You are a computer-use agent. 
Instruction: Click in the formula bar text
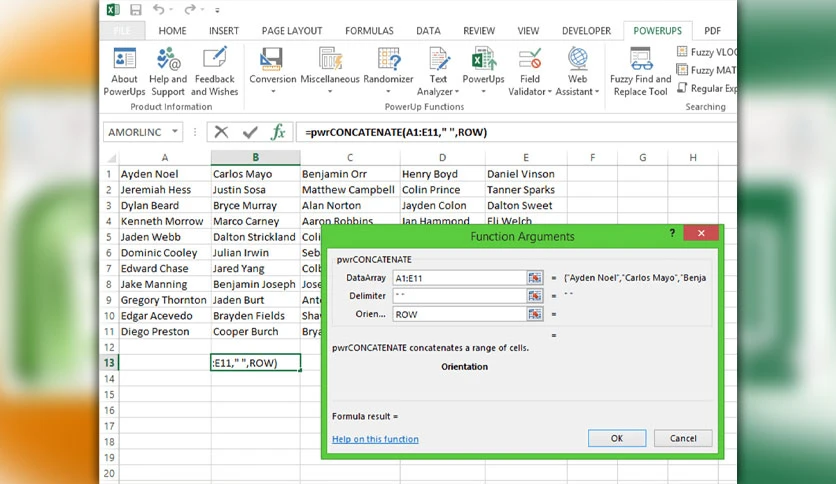[396, 132]
